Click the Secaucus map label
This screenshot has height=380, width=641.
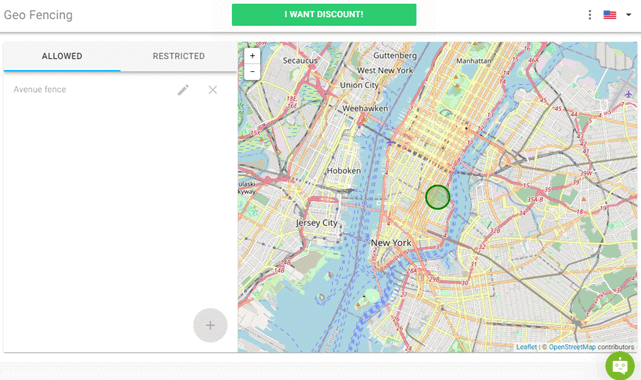click(x=300, y=60)
